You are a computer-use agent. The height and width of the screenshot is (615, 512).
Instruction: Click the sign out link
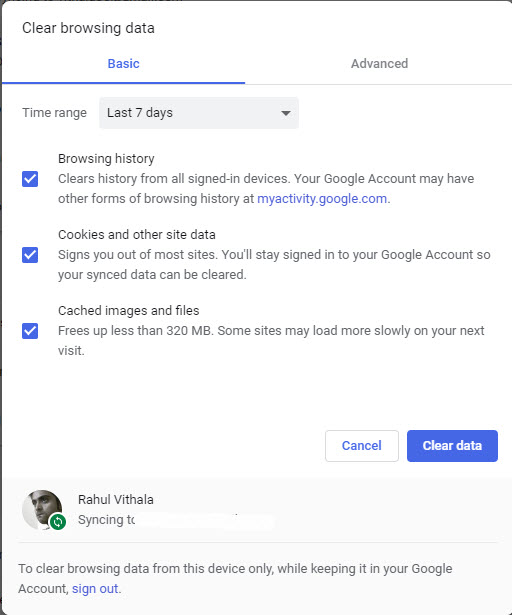coord(95,589)
